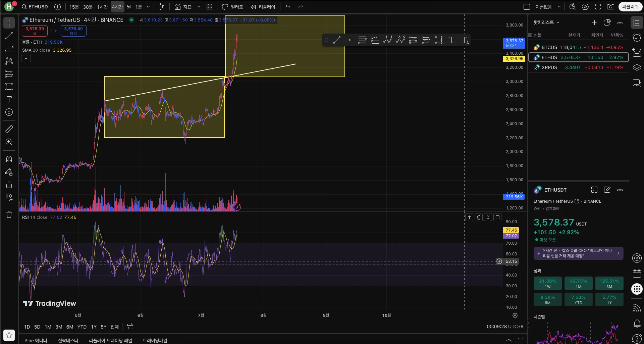The image size is (644, 344).
Task: Toggle hide all drawings eye icon
Action: (9, 197)
